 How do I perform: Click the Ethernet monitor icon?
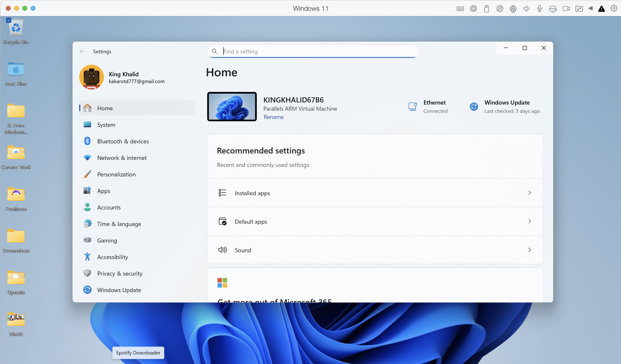413,106
